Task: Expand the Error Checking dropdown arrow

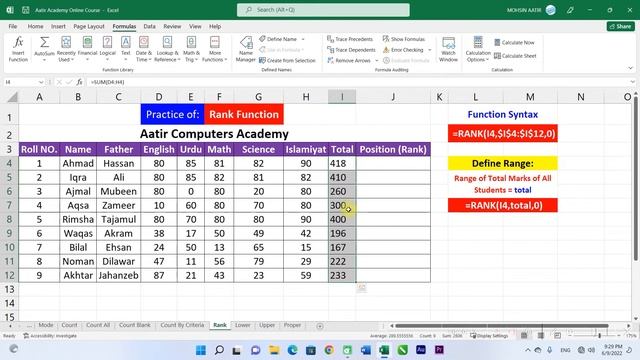Action: [x=429, y=50]
